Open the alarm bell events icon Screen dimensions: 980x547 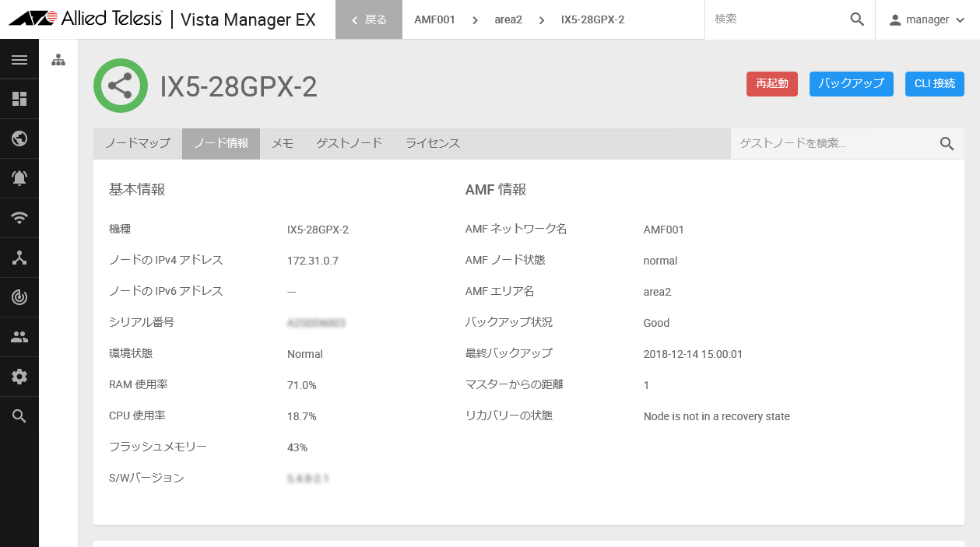[19, 178]
